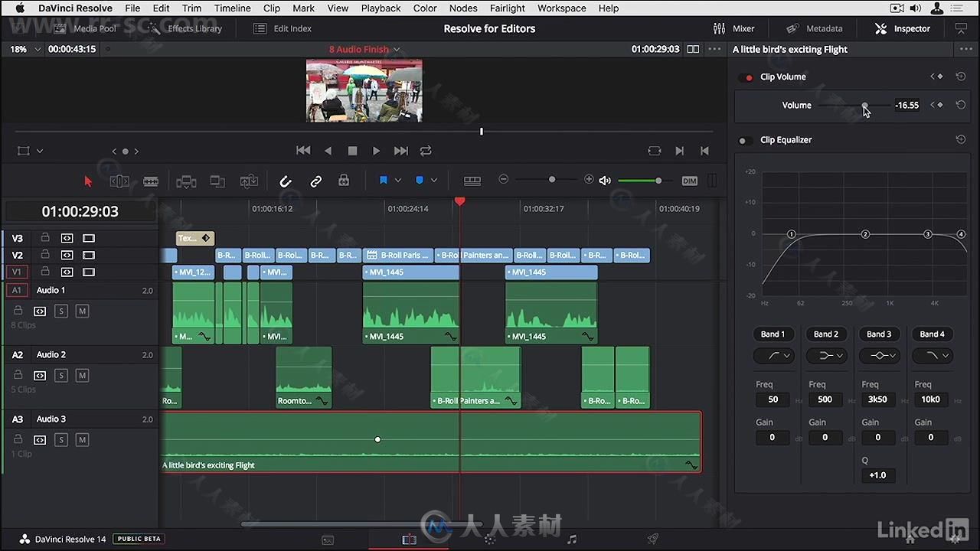Adjust the green monitor volume slider

(x=658, y=181)
